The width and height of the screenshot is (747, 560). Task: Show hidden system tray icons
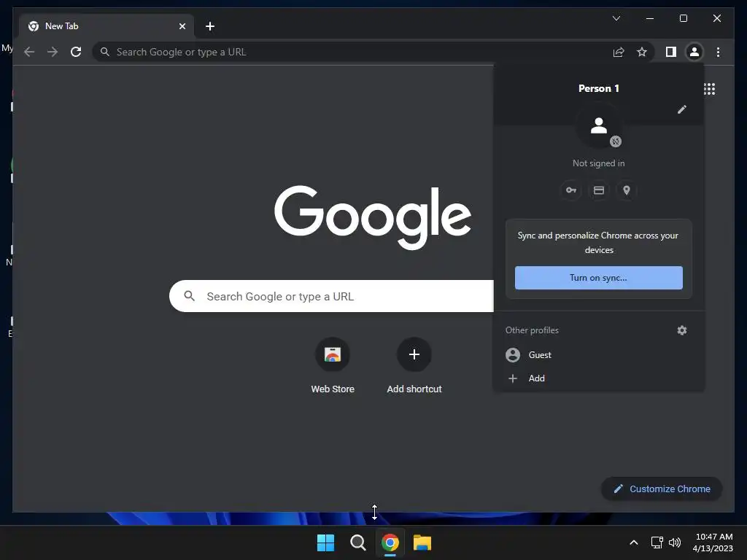coord(634,542)
